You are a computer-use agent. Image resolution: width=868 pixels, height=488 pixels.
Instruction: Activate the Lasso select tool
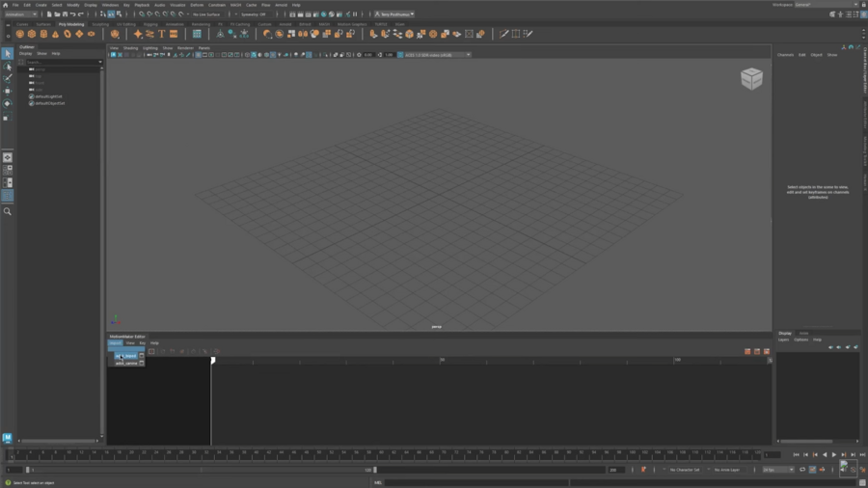8,67
